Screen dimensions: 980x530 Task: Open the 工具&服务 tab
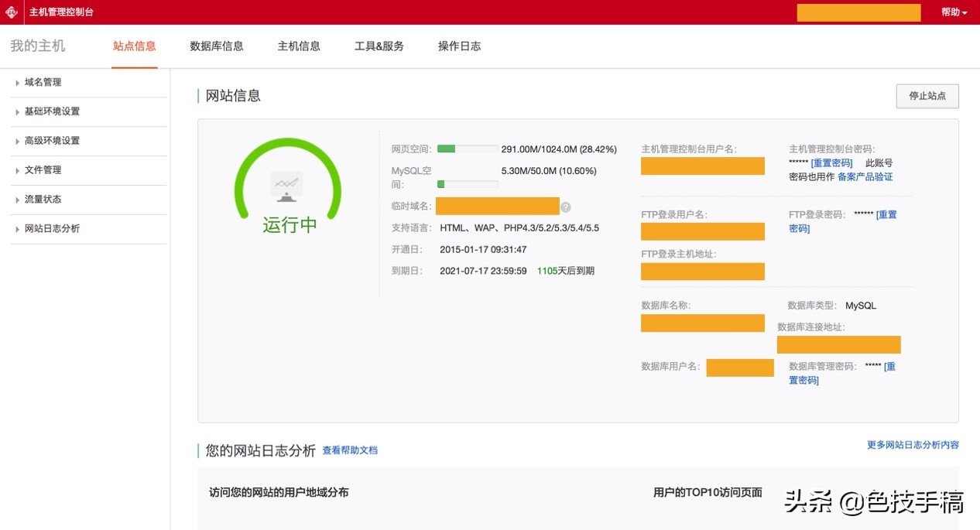pyautogui.click(x=379, y=46)
